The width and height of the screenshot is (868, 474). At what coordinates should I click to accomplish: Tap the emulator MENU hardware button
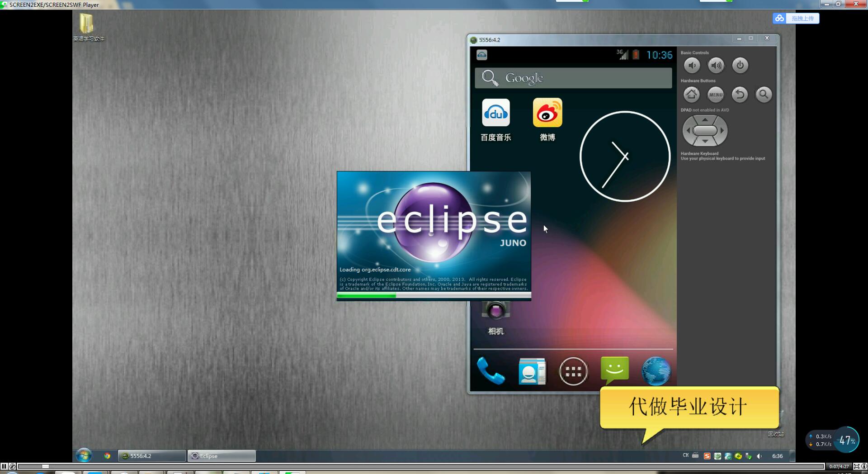click(x=716, y=95)
